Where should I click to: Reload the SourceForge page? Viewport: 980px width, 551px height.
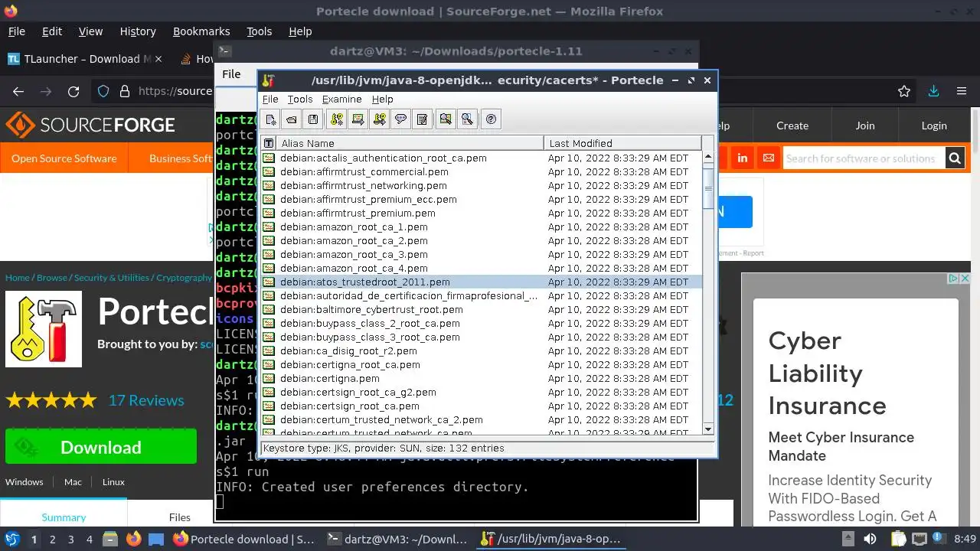pyautogui.click(x=73, y=91)
